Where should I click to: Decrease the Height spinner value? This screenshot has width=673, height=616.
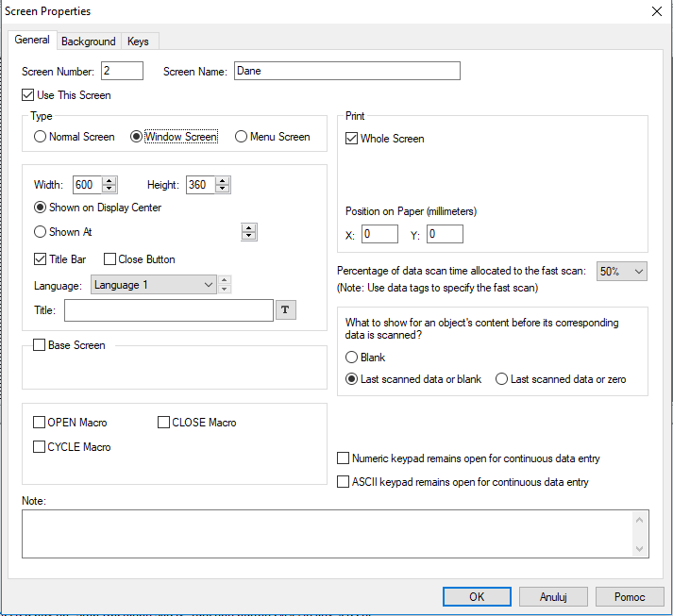pyautogui.click(x=223, y=189)
